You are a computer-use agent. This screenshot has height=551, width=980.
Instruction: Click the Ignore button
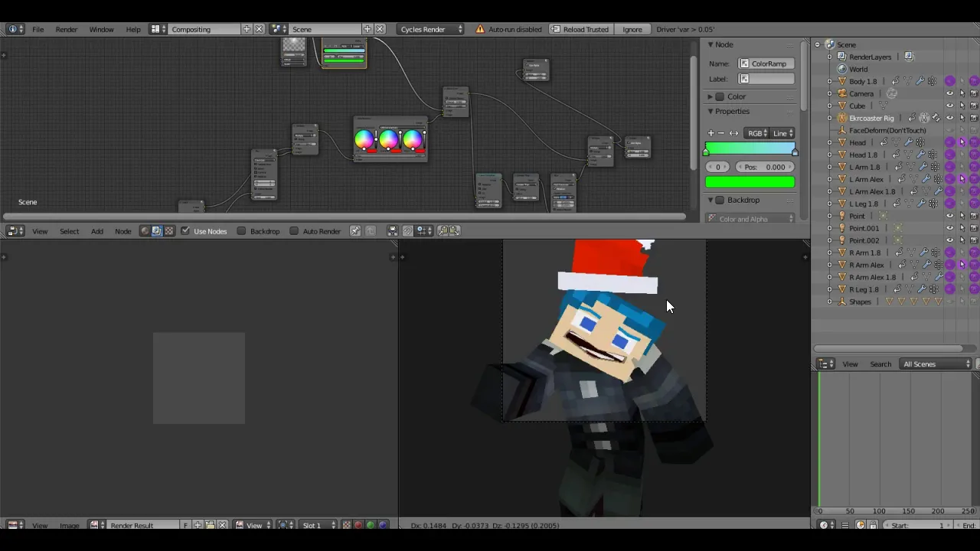[x=632, y=29]
